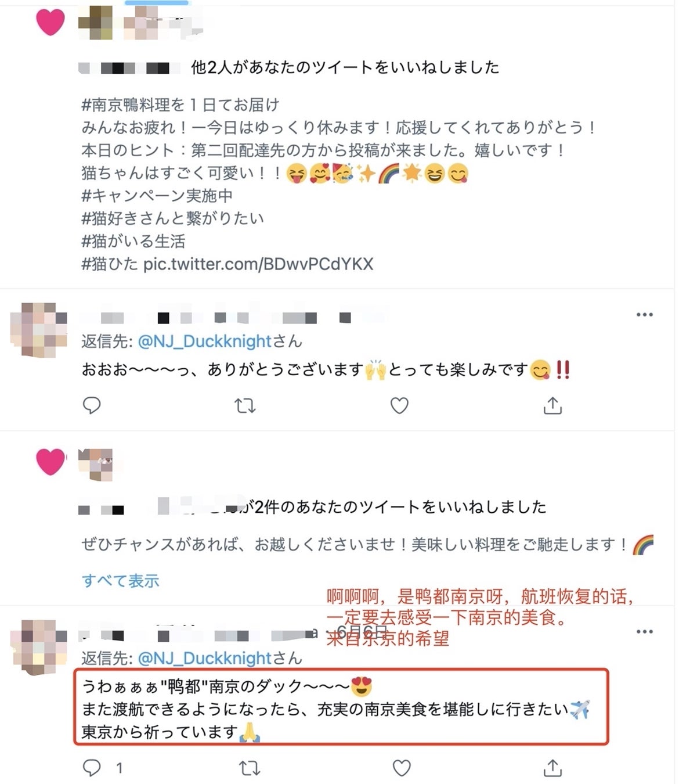Retweet the bottom 鴨都南京 tweet
This screenshot has height=784, width=679.
point(250,768)
